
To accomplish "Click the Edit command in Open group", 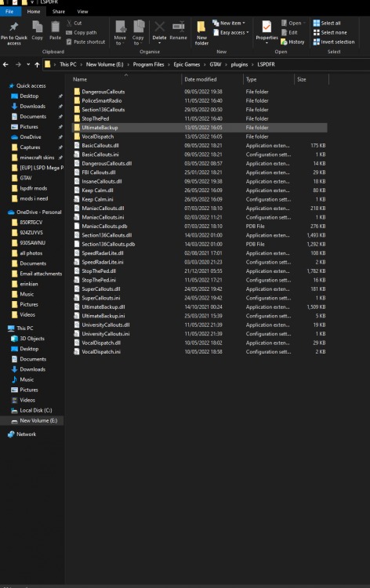I will [289, 33].
